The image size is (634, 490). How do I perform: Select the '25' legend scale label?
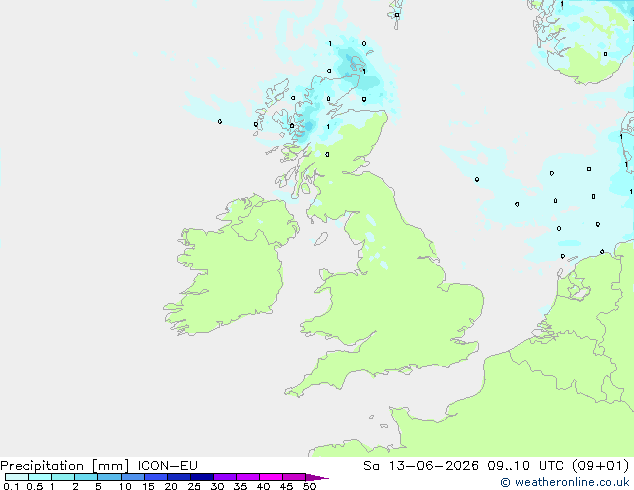click(194, 486)
